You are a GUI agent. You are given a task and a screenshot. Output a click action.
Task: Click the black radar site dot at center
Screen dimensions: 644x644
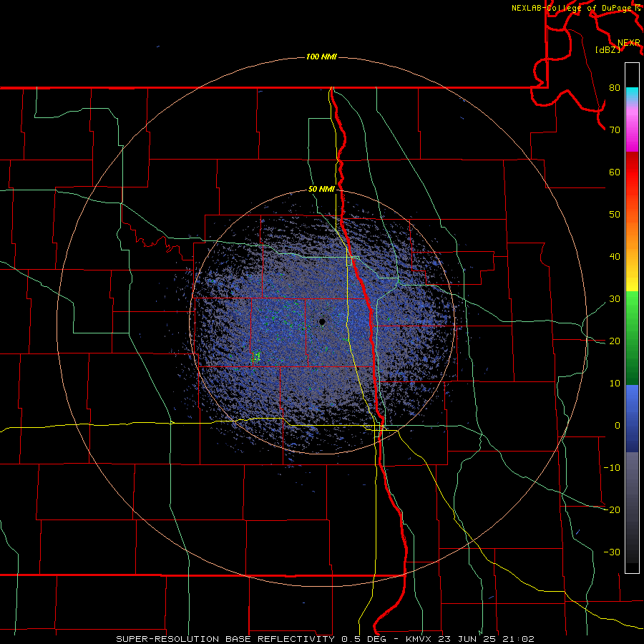coord(322,322)
